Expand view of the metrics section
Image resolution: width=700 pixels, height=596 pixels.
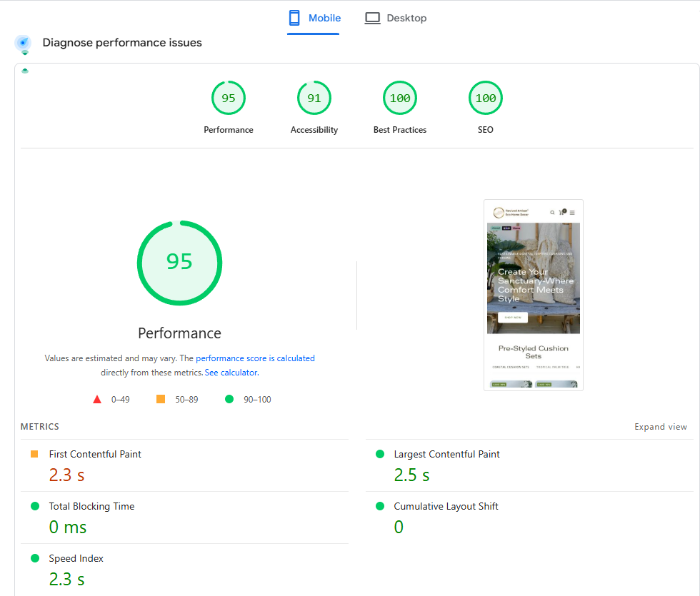pos(660,427)
